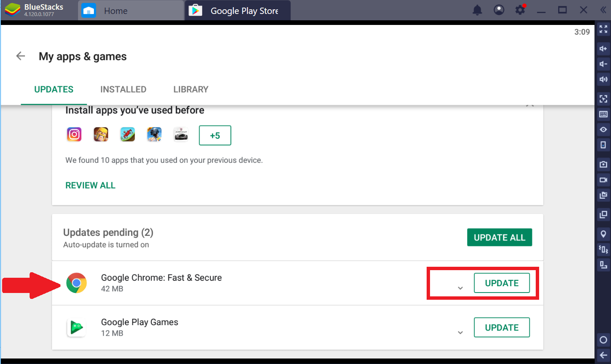Click the 12 MB size label
Viewport: 611px width, 364px height.
click(112, 333)
